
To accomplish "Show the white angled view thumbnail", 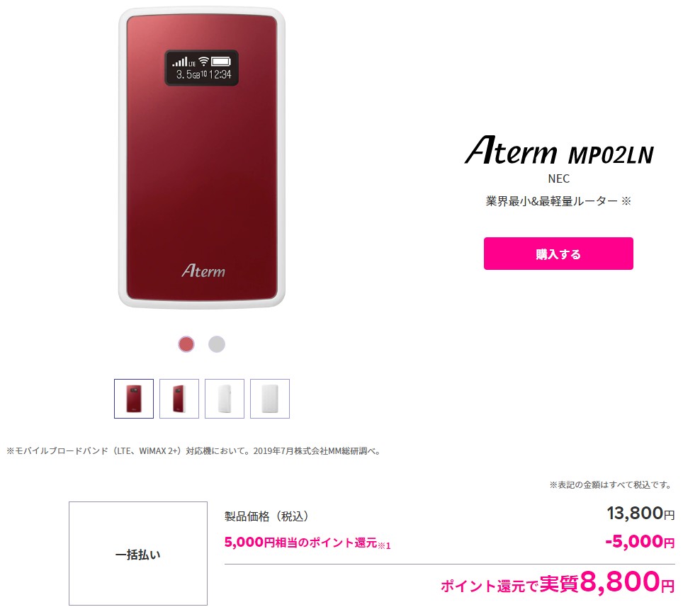I will (225, 399).
